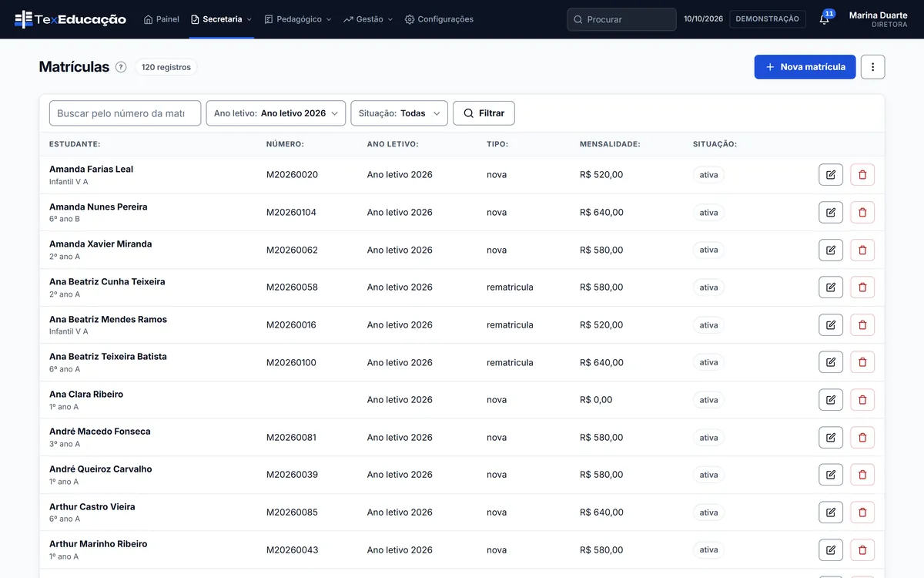Click the TexEducação logo
The height and width of the screenshot is (578, 924).
click(x=70, y=19)
